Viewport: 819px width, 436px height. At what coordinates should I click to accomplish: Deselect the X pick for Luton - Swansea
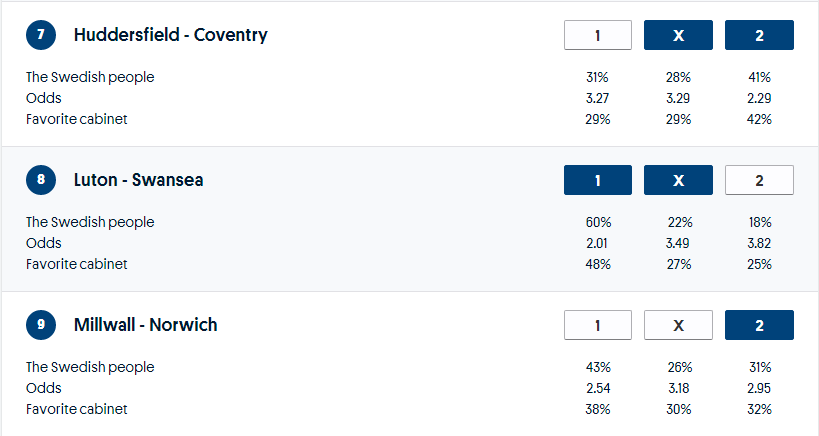coord(678,181)
